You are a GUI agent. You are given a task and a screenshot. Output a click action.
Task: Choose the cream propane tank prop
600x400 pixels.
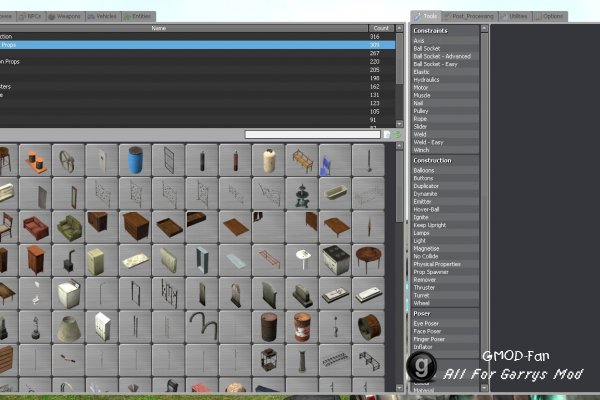pos(269,160)
